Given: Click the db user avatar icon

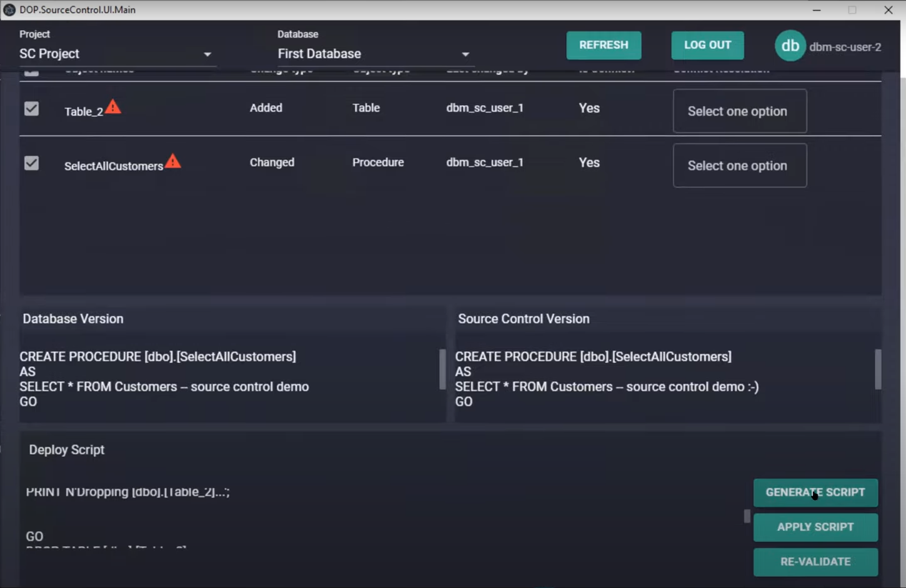Looking at the screenshot, I should [790, 46].
